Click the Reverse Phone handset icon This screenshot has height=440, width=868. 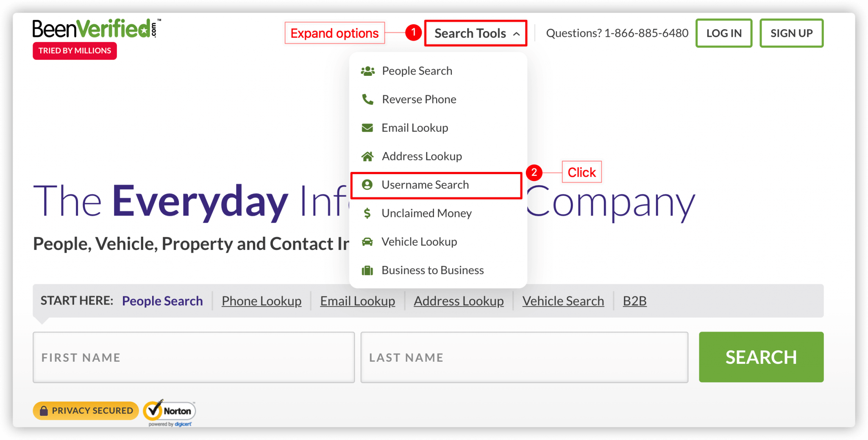367,100
